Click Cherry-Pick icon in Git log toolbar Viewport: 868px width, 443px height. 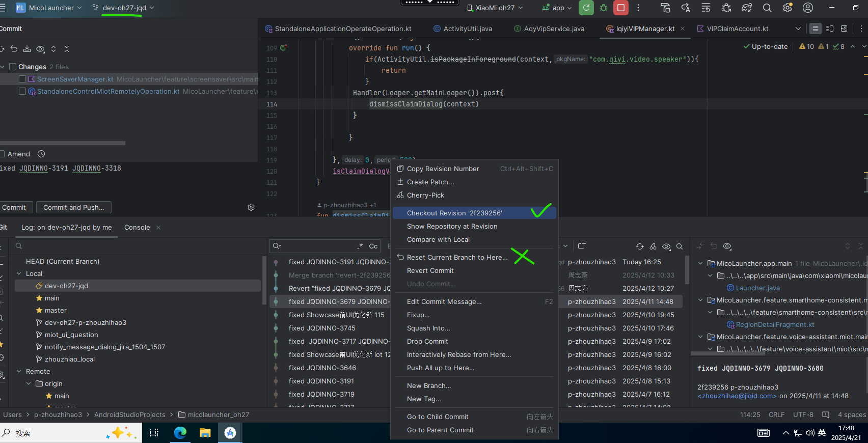coord(653,246)
